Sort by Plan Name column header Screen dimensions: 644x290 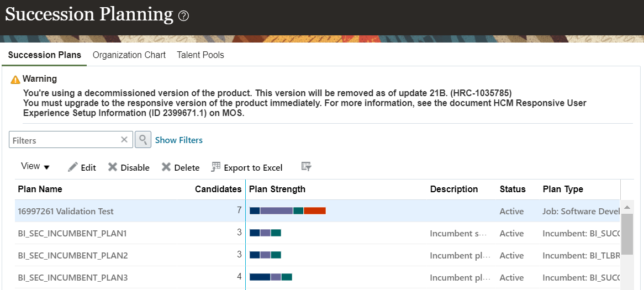click(40, 189)
